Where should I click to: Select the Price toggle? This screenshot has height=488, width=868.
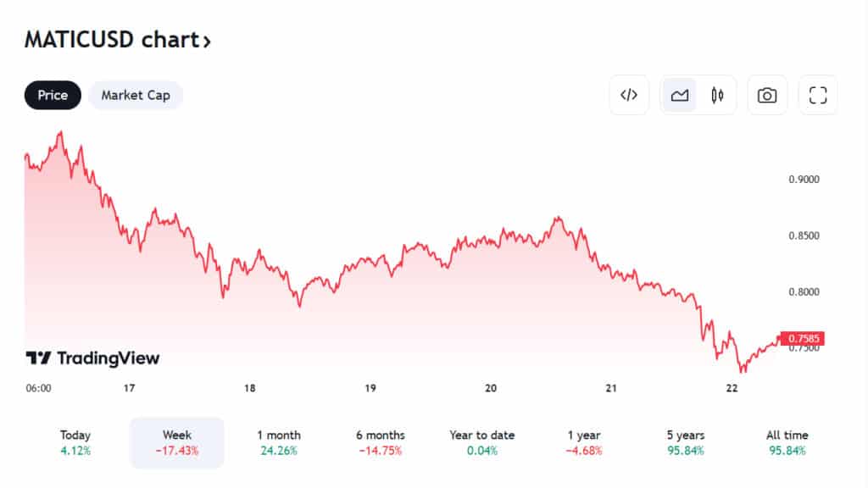[x=53, y=95]
